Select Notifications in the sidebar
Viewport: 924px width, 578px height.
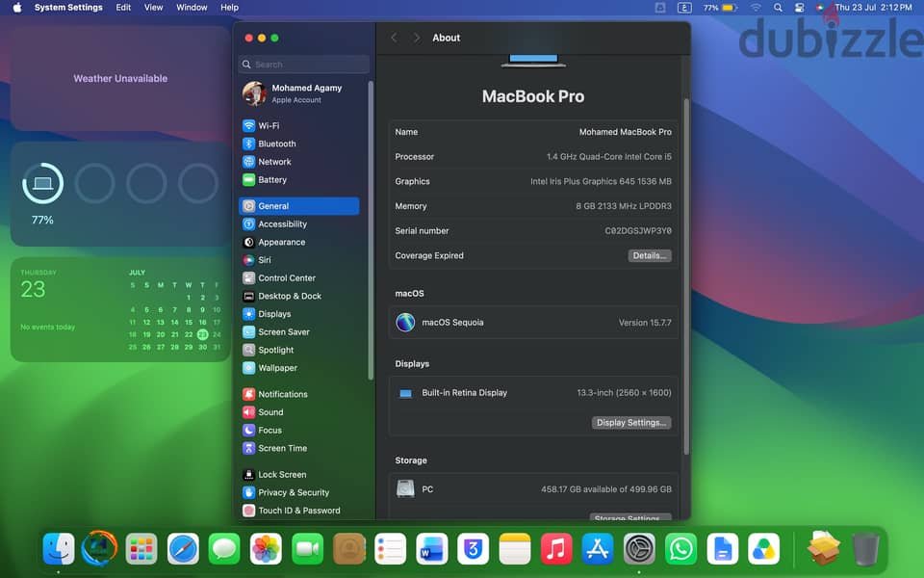click(299, 394)
